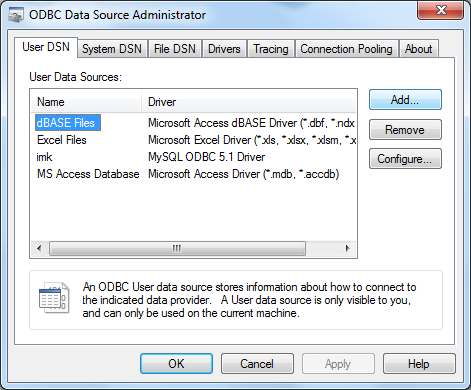Open the File DSN tab
Image resolution: width=471 pixels, height=390 pixels.
(x=175, y=49)
